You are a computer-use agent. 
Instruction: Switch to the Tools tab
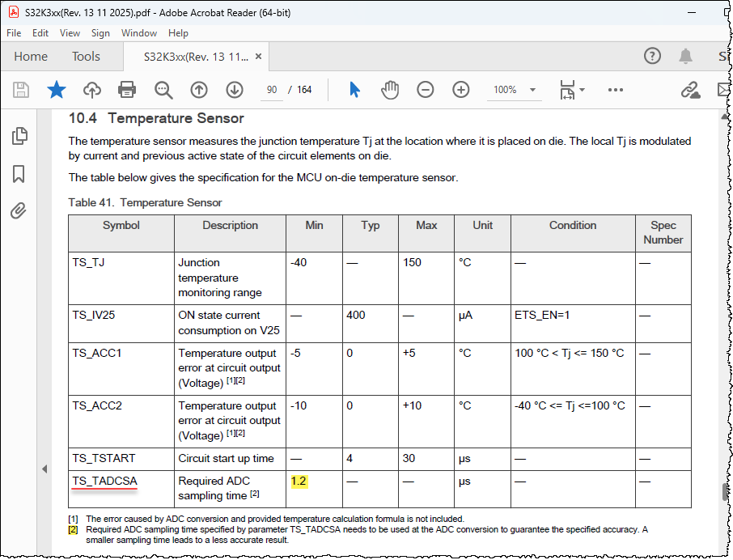[x=86, y=56]
